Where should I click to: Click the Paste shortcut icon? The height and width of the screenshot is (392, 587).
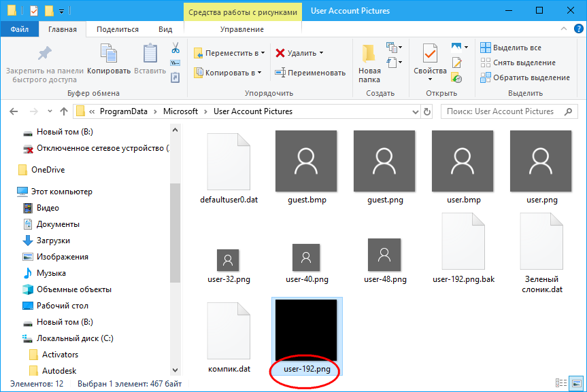(x=175, y=77)
